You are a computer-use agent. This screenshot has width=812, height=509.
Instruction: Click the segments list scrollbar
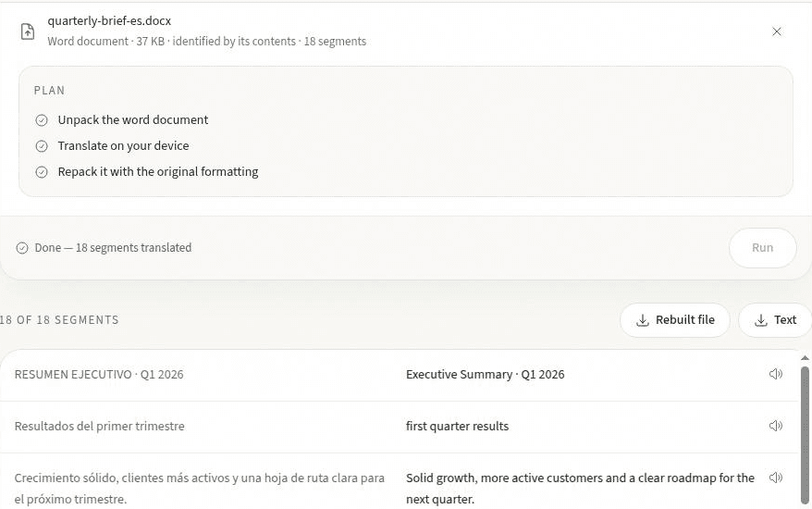point(805,434)
